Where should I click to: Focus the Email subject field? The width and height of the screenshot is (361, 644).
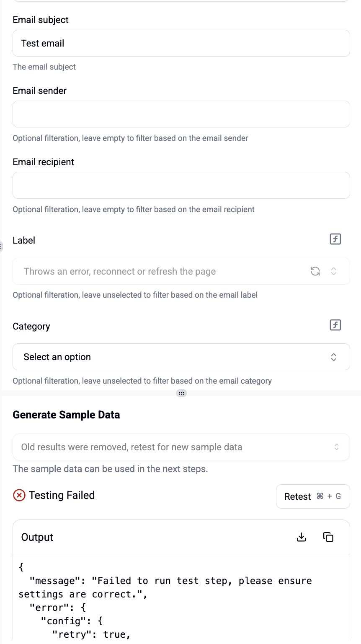click(x=181, y=43)
